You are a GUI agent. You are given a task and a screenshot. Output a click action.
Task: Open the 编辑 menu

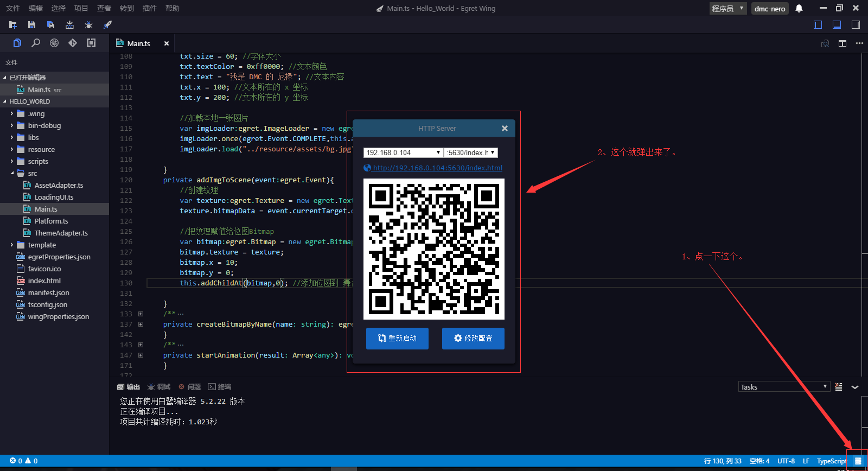click(36, 8)
